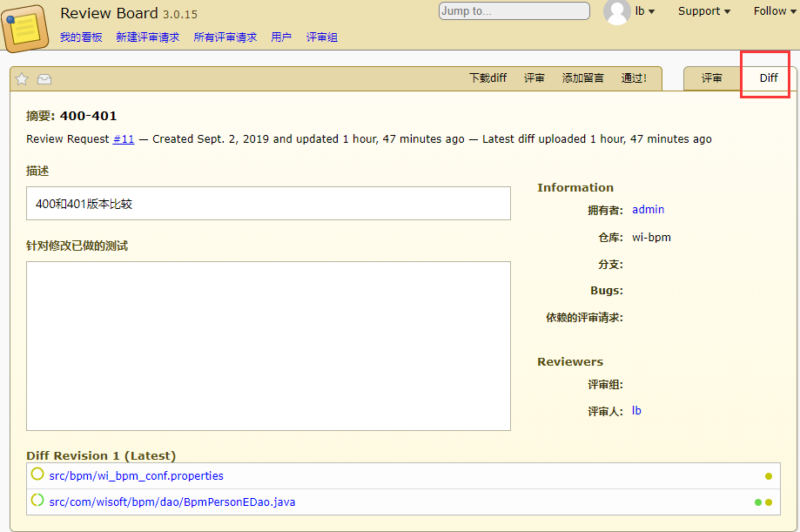The image size is (800, 532).
Task: Click yellow change dot on wi_bpm_conf.properties row
Action: pos(769,476)
